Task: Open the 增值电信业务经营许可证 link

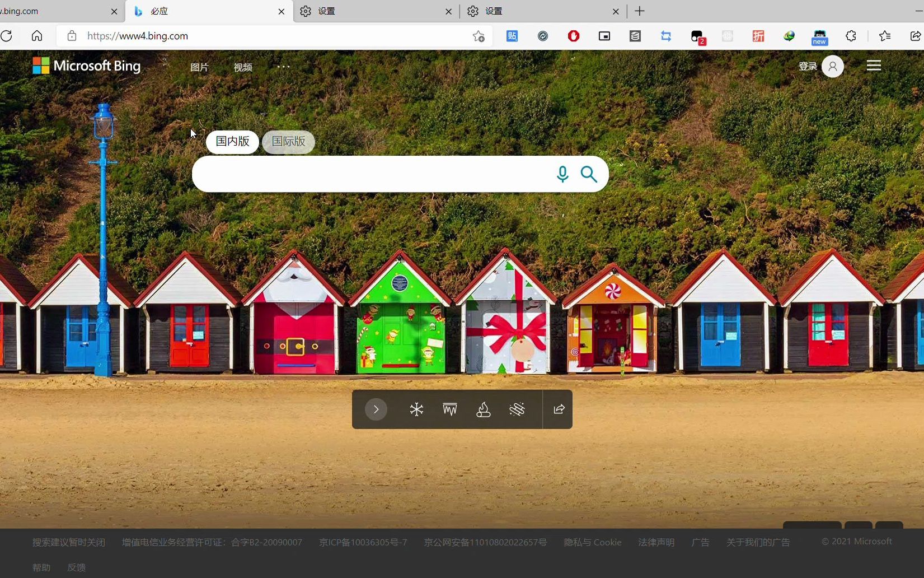Action: coord(212,542)
